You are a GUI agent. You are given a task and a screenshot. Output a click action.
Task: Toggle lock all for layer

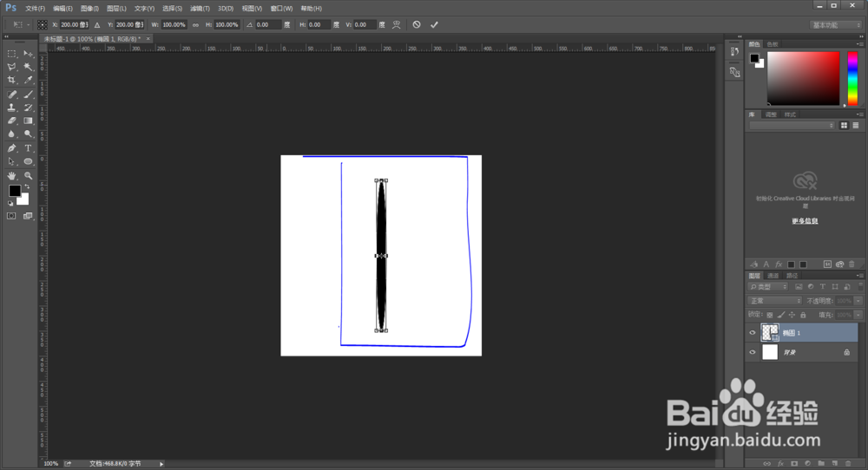(x=803, y=315)
